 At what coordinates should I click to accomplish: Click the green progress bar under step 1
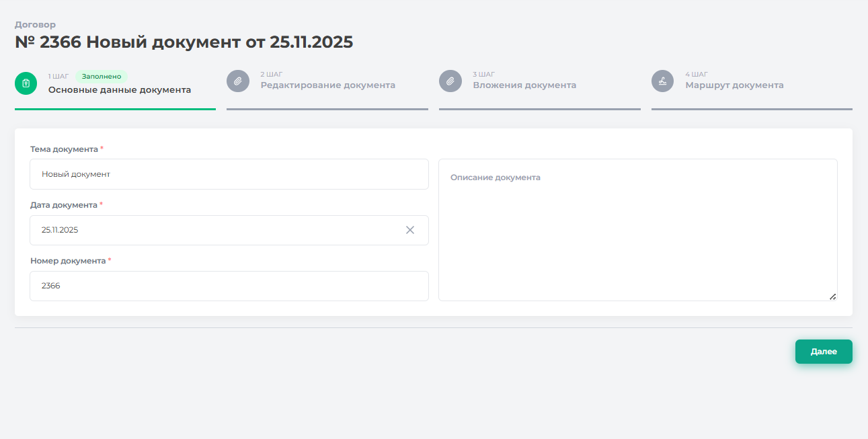pyautogui.click(x=115, y=108)
